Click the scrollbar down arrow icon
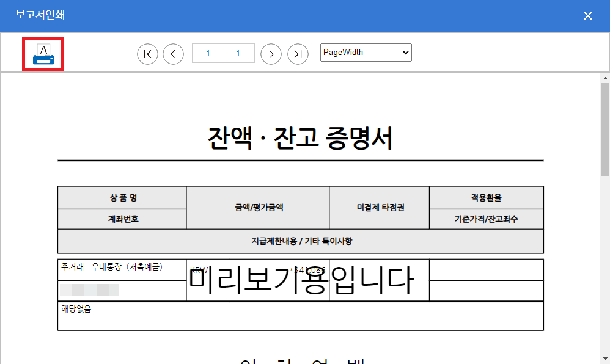Image resolution: width=610 pixels, height=364 pixels. 605,360
